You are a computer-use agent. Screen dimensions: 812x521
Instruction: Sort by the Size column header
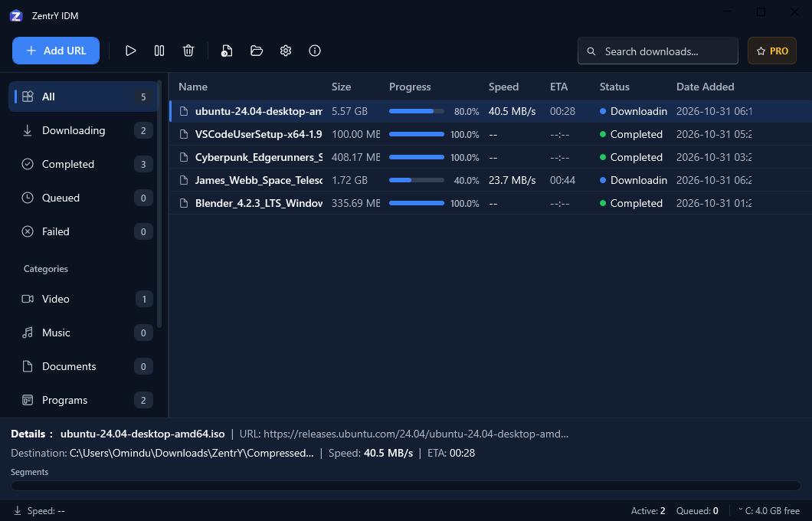[x=341, y=87]
